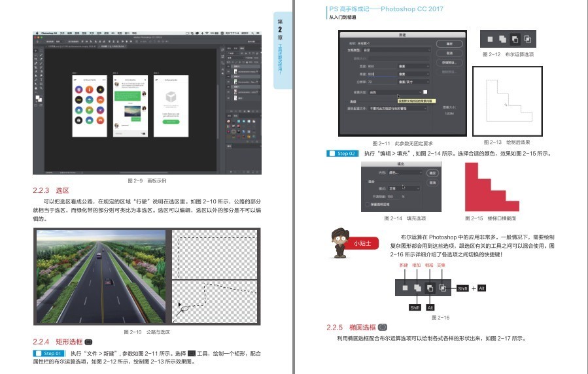Click the highlighted subtract selection icon in figure 2-12
The height and width of the screenshot is (374, 588).
(x=515, y=39)
